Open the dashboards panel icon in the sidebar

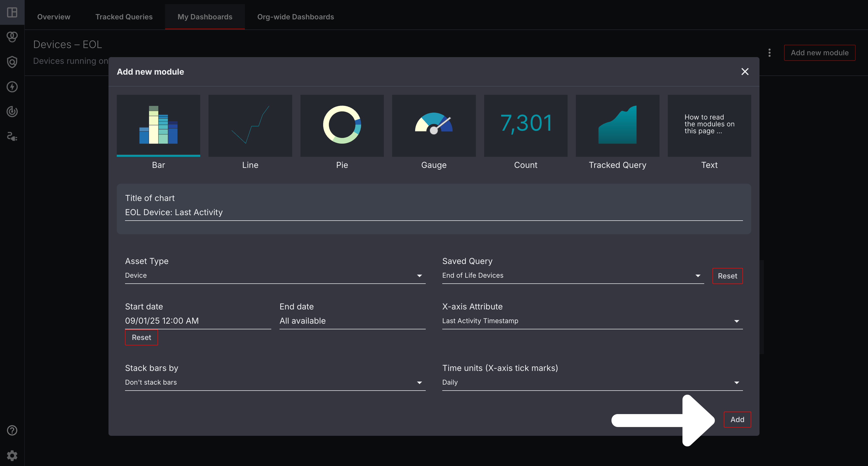click(12, 12)
